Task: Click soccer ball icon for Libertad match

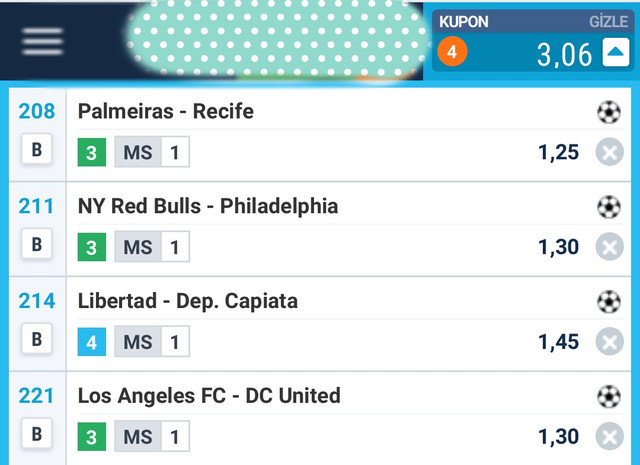Action: (x=609, y=302)
